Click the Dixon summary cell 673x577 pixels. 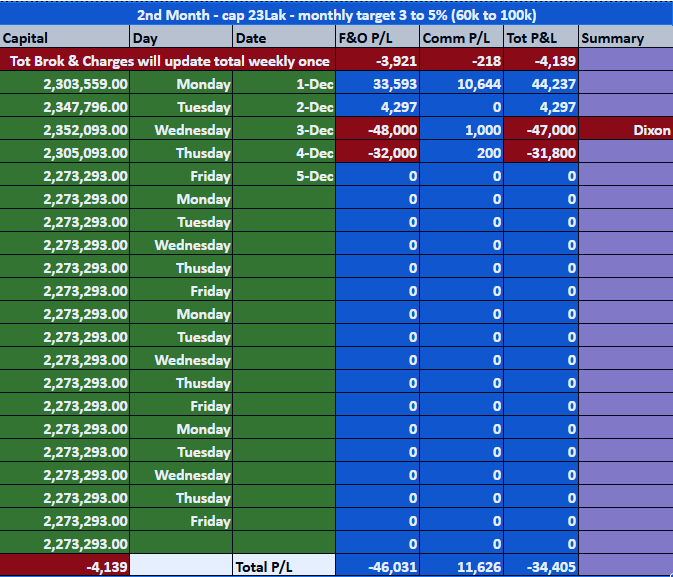(626, 130)
